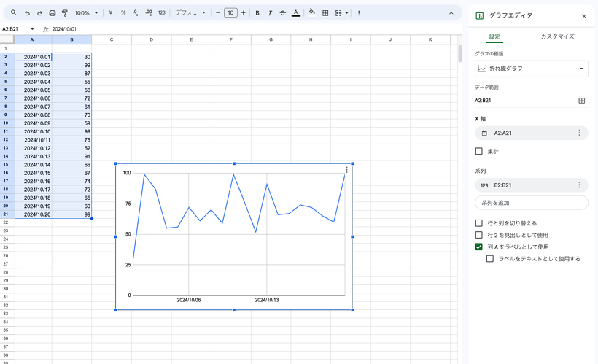Click the undo icon
Screen dimensions: 598x364
point(27,13)
